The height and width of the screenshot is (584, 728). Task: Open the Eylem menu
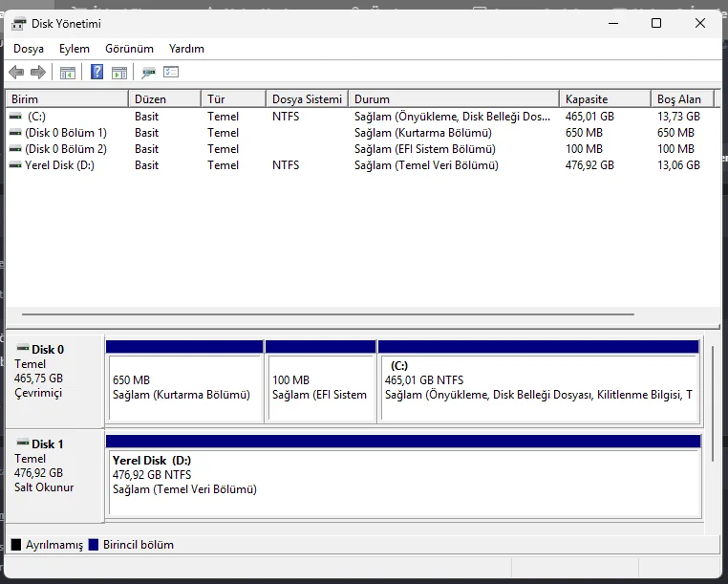(75, 49)
